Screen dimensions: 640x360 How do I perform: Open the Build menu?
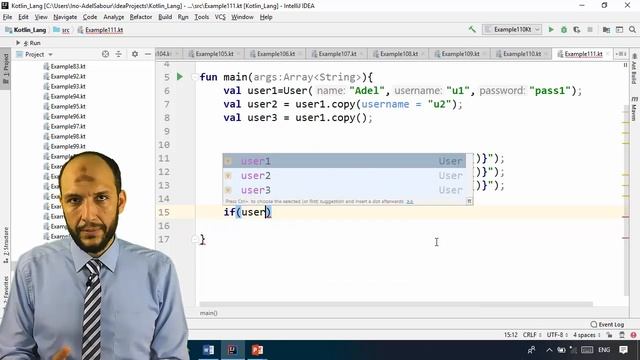tap(165, 17)
